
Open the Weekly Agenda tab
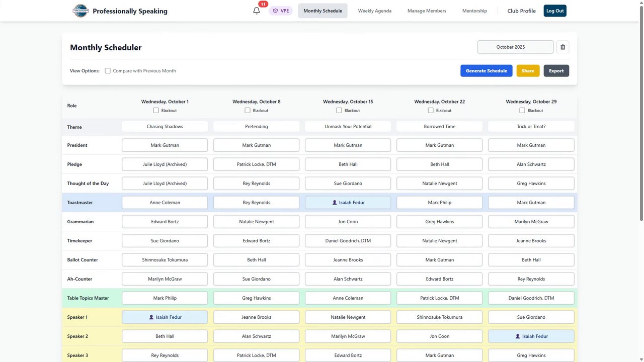click(x=375, y=11)
